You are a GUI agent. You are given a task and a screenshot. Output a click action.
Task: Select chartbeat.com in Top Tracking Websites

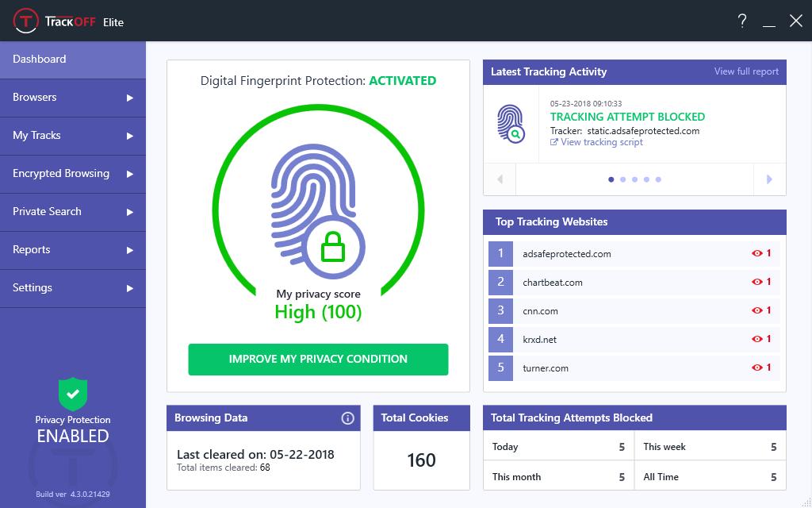553,283
